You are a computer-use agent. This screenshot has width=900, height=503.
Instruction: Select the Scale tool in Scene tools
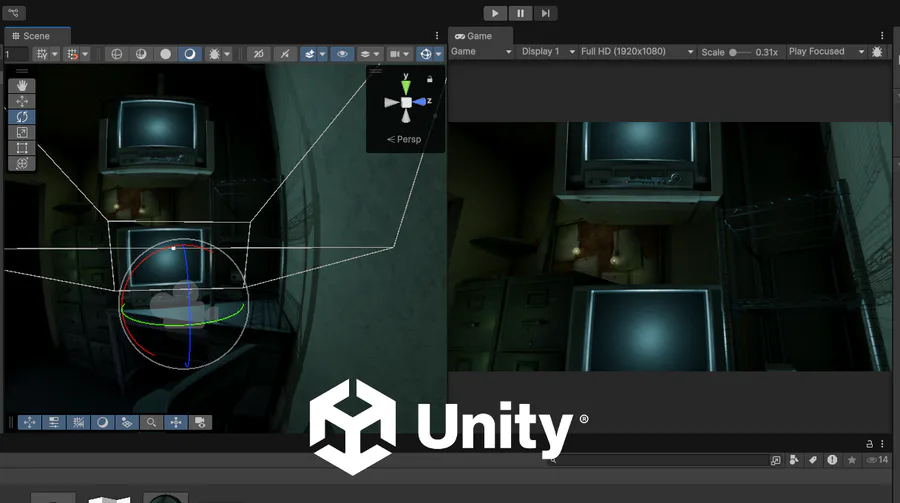tap(22, 132)
